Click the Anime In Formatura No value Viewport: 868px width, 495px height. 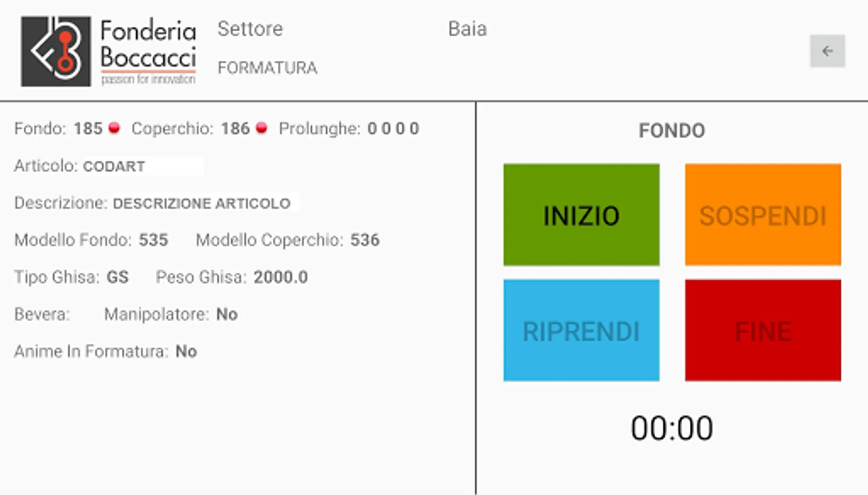(x=186, y=351)
